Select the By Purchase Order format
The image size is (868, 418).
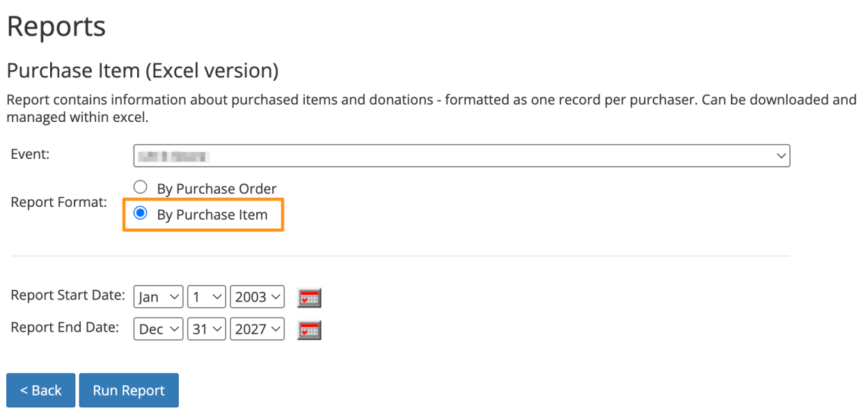141,187
